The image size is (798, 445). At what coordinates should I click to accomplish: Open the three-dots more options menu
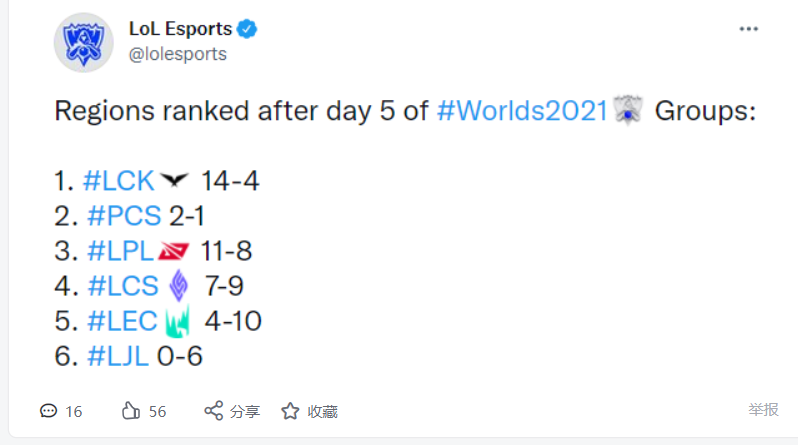tap(749, 29)
